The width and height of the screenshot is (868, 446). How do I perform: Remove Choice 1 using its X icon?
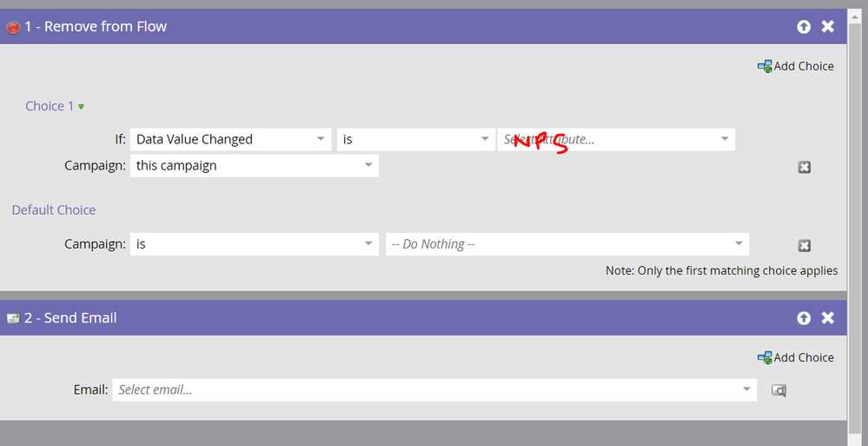(x=805, y=167)
